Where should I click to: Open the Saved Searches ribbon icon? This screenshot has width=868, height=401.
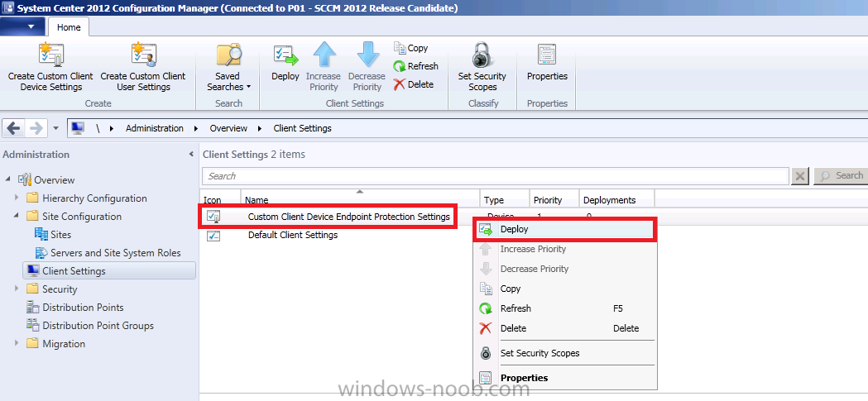[x=228, y=55]
